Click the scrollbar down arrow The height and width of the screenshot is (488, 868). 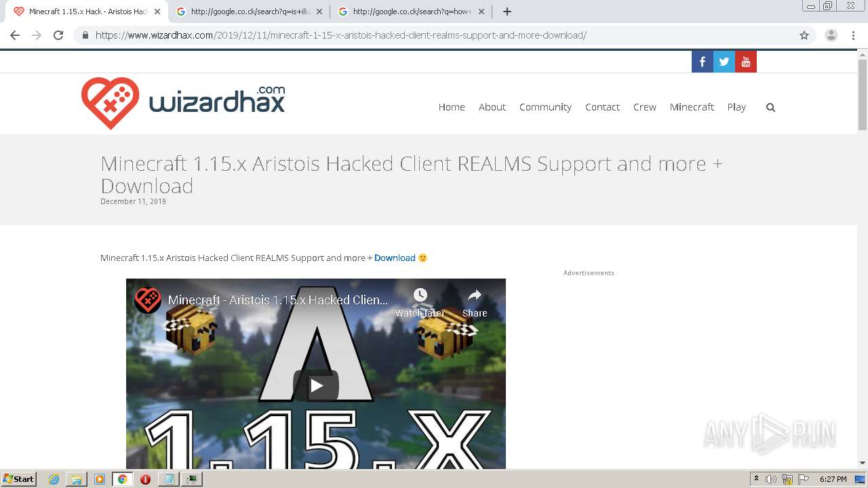pyautogui.click(x=863, y=463)
